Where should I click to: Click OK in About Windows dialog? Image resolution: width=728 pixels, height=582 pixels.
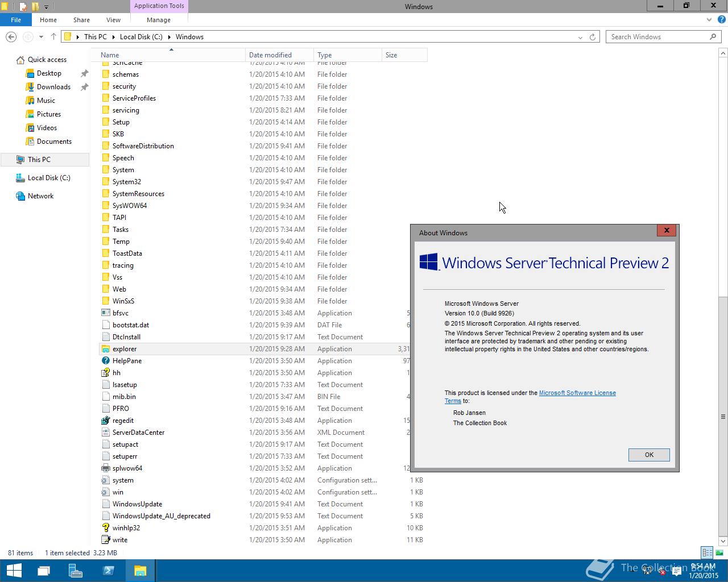[649, 455]
